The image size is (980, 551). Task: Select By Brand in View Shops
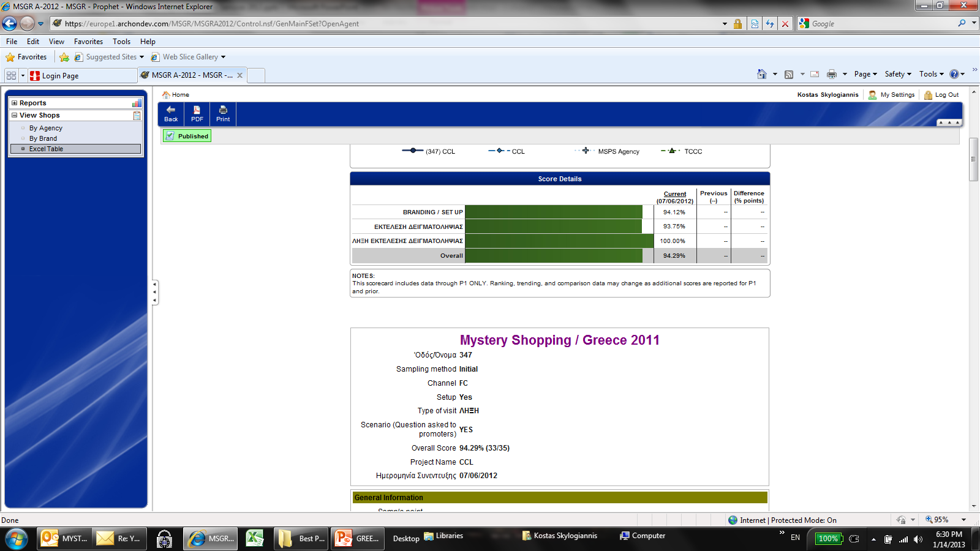(x=43, y=138)
